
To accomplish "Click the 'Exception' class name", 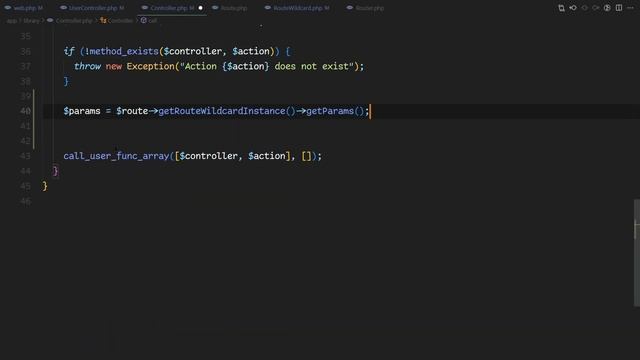I will pos(150,66).
